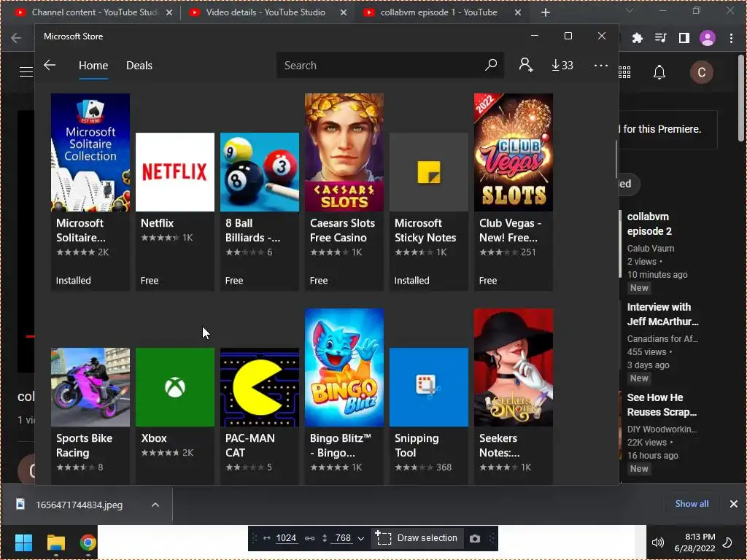The width and height of the screenshot is (747, 560).
Task: Click the camera capture icon
Action: click(474, 539)
